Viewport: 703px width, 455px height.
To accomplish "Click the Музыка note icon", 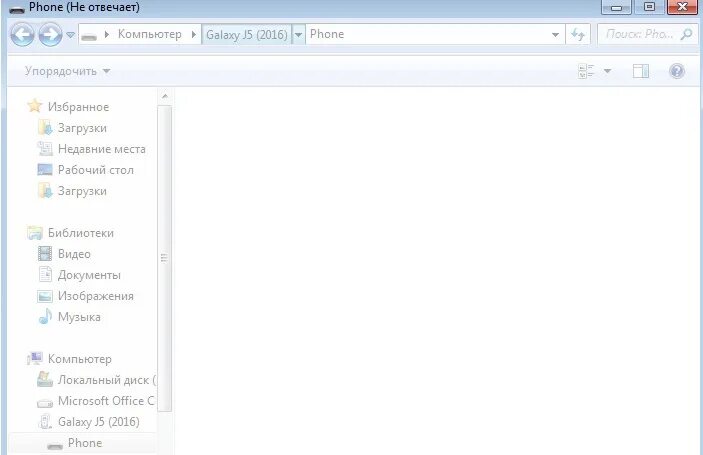I will [45, 316].
